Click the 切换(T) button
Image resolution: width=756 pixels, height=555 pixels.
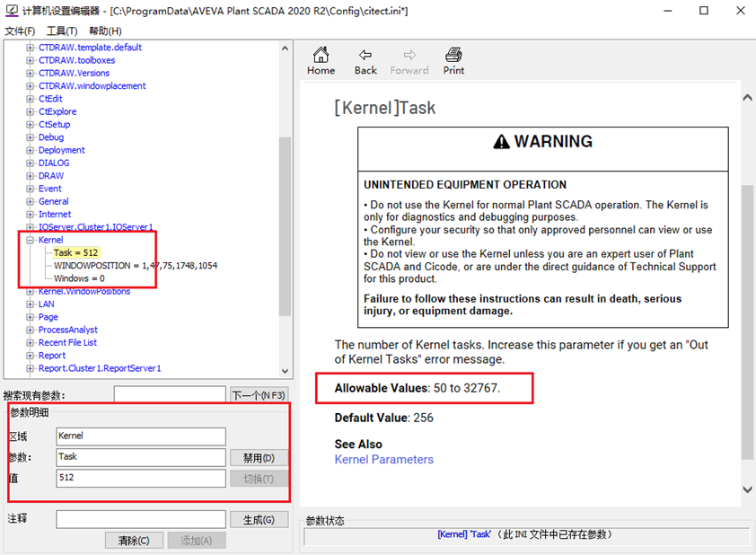[x=259, y=479]
